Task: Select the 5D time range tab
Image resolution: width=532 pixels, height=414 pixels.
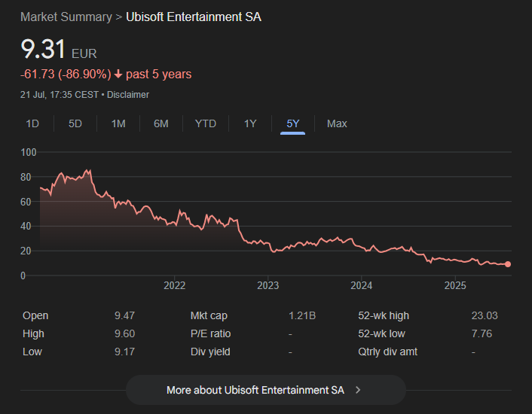Action: (75, 123)
